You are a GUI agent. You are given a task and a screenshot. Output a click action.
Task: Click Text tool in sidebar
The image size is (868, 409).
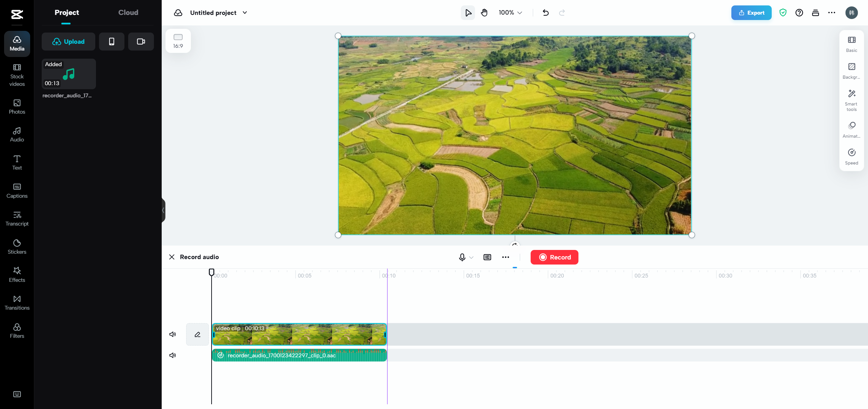tap(17, 163)
